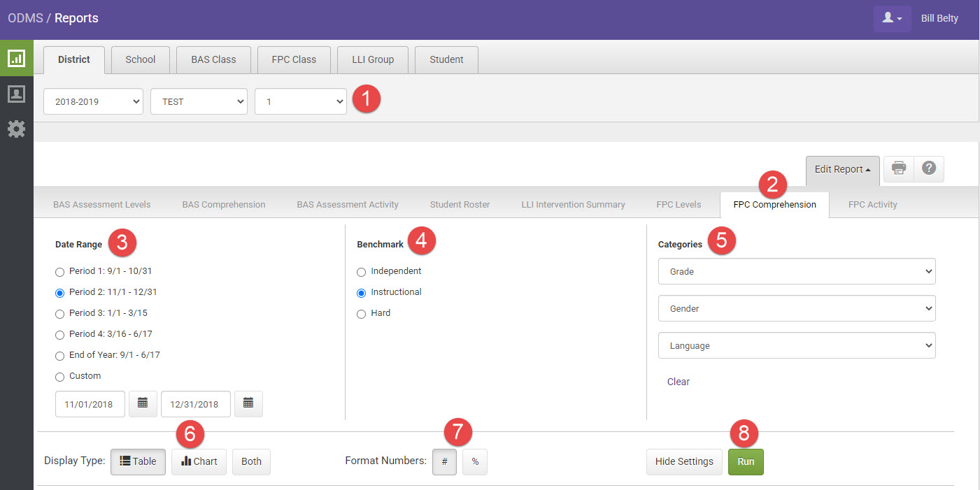Click the print report icon

(899, 168)
